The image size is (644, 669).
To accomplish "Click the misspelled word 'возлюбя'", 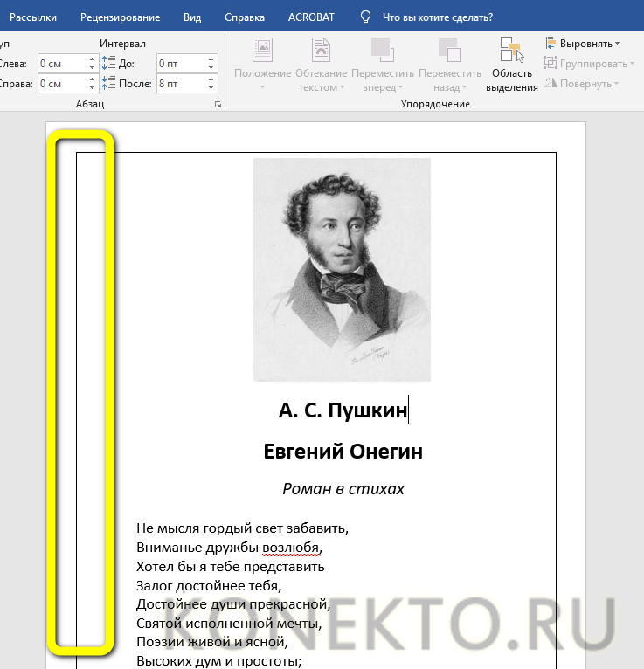I will click(290, 548).
